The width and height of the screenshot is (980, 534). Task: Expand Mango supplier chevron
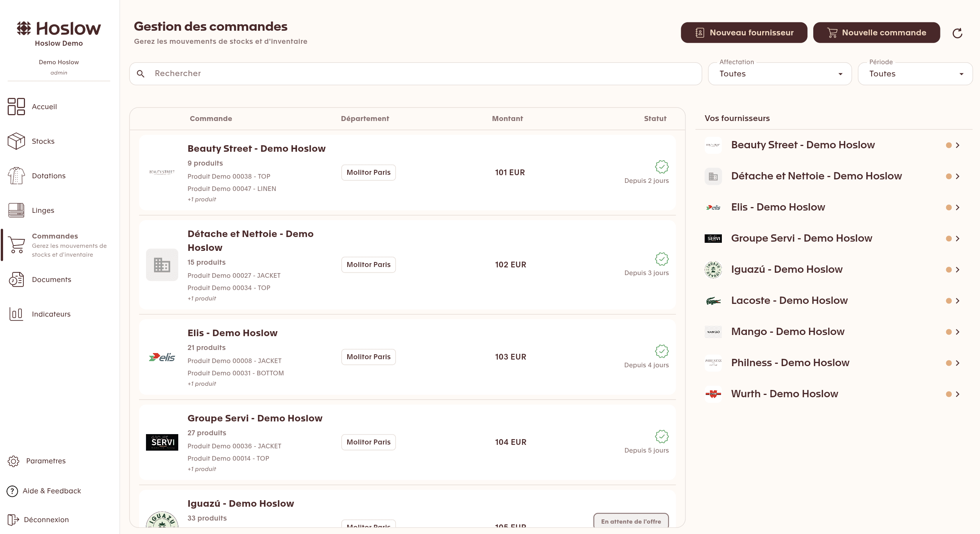[958, 332]
